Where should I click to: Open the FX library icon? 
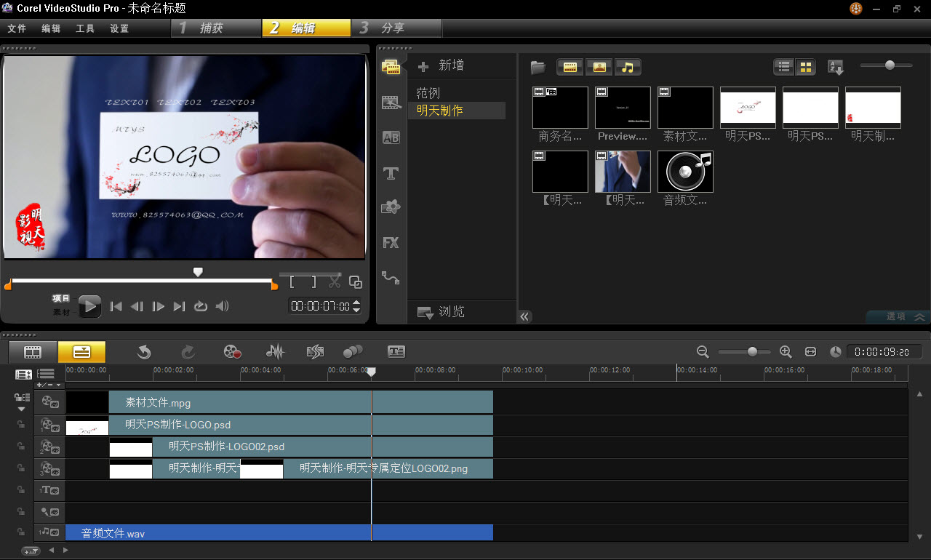pyautogui.click(x=391, y=243)
